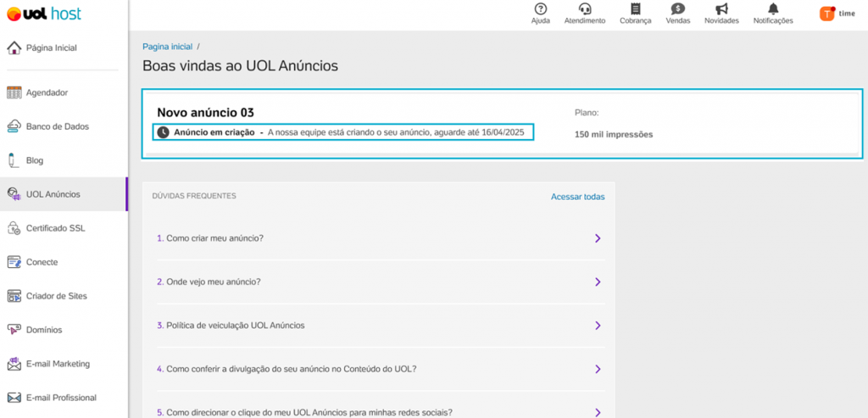Click 'Novo anúncio 03' title
This screenshot has width=868, height=418.
(205, 113)
